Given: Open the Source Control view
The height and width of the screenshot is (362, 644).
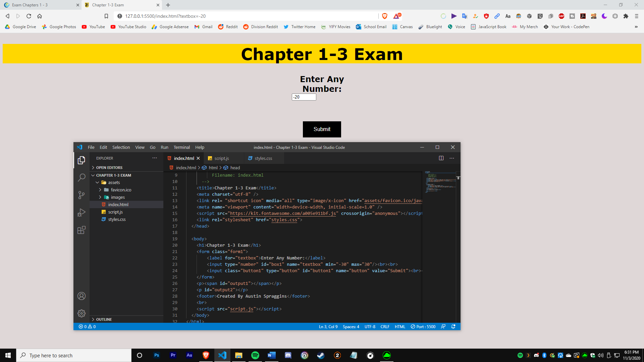Looking at the screenshot, I should tap(82, 195).
